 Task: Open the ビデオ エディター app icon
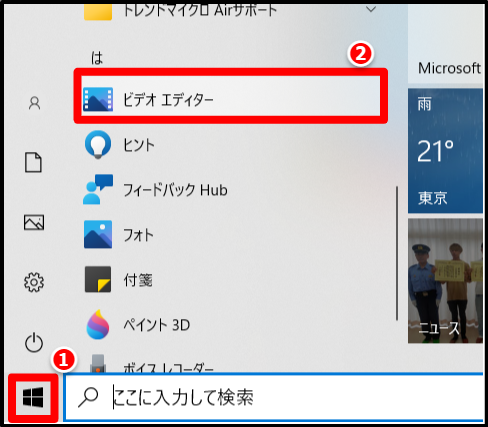[98, 99]
